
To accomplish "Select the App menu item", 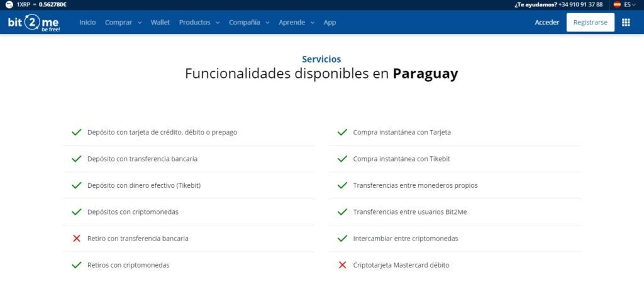I will pyautogui.click(x=330, y=23).
